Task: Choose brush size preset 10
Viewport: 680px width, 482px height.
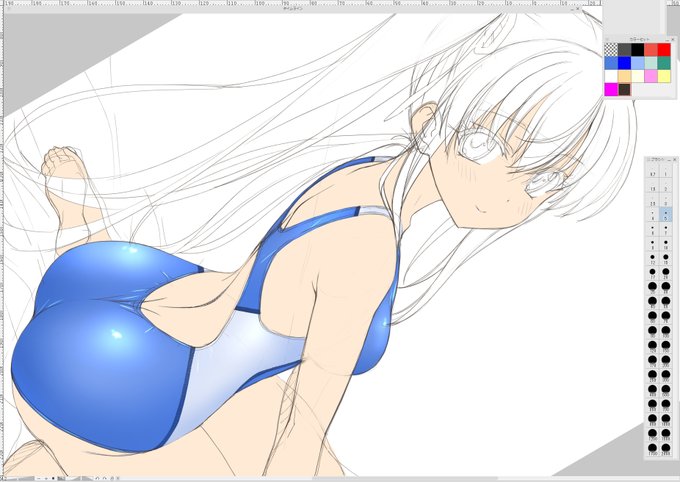Action: tap(666, 244)
